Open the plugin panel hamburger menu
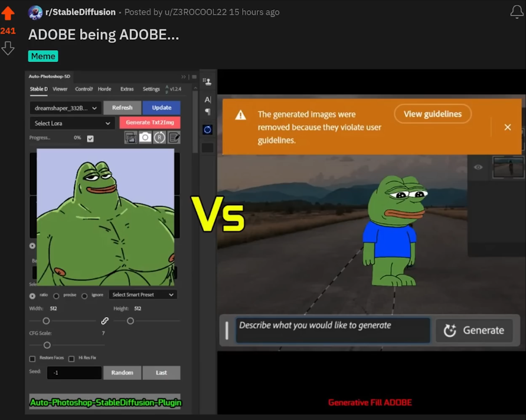526x420 pixels. click(x=194, y=77)
